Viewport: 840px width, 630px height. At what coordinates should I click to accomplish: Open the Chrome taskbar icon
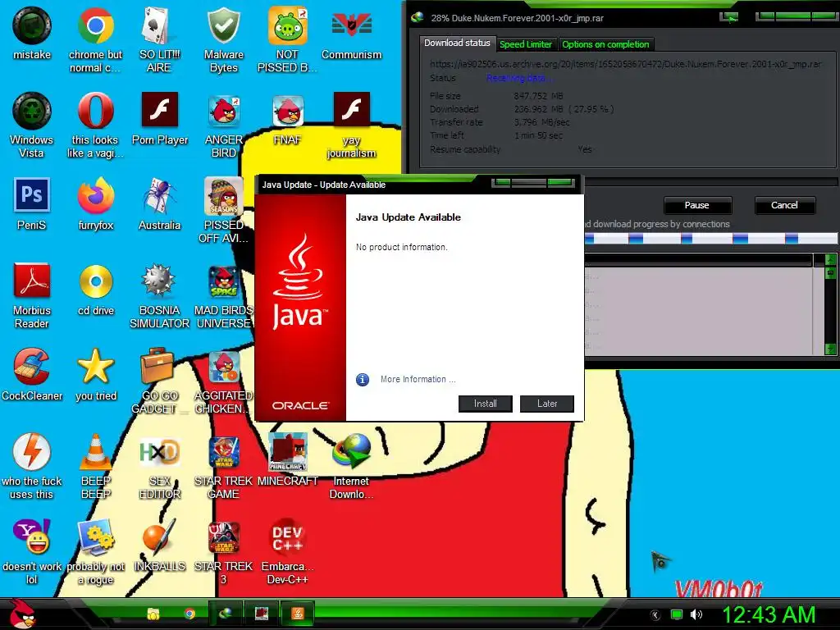click(189, 614)
